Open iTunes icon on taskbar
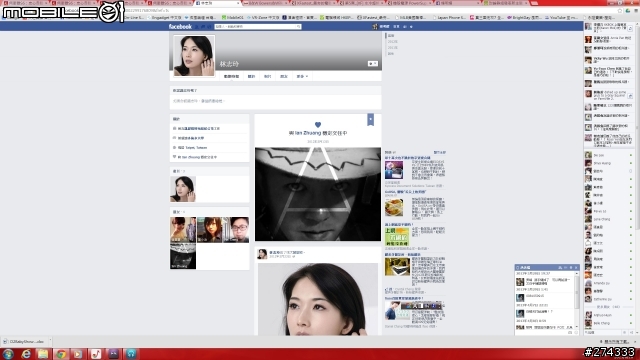Viewport: 640px width, 360px height. [x=96, y=353]
